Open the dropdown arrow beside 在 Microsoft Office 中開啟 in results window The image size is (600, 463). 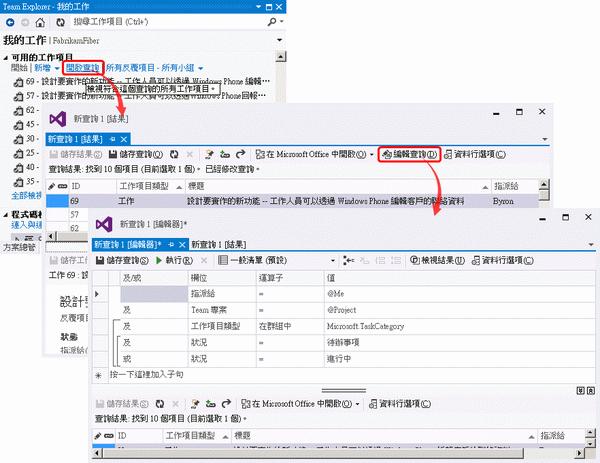372,155
